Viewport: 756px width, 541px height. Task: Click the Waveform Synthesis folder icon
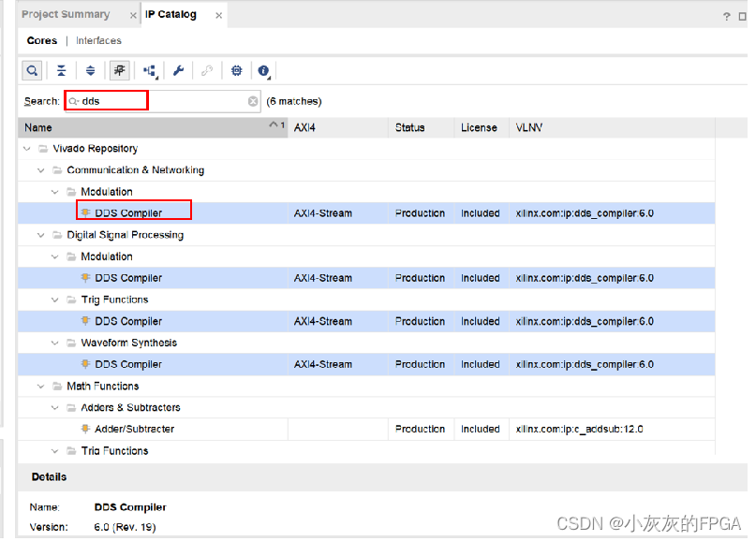[71, 343]
